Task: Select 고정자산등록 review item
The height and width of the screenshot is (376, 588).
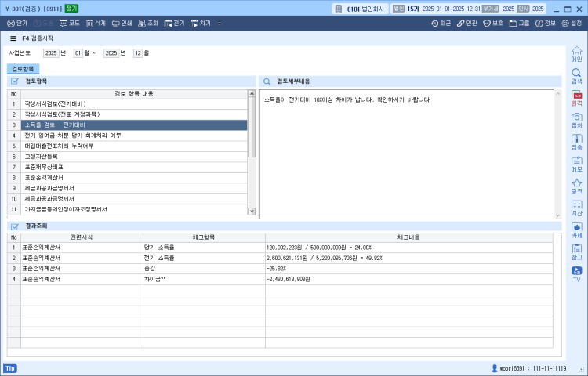Action: pos(134,157)
